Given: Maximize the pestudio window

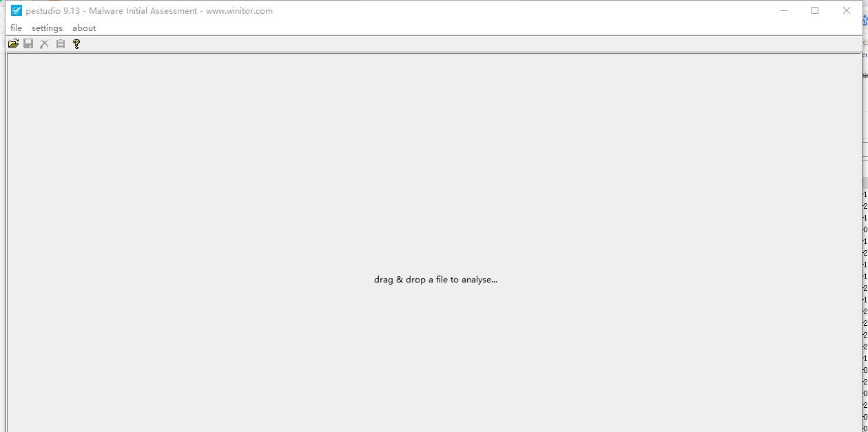Looking at the screenshot, I should click(815, 10).
